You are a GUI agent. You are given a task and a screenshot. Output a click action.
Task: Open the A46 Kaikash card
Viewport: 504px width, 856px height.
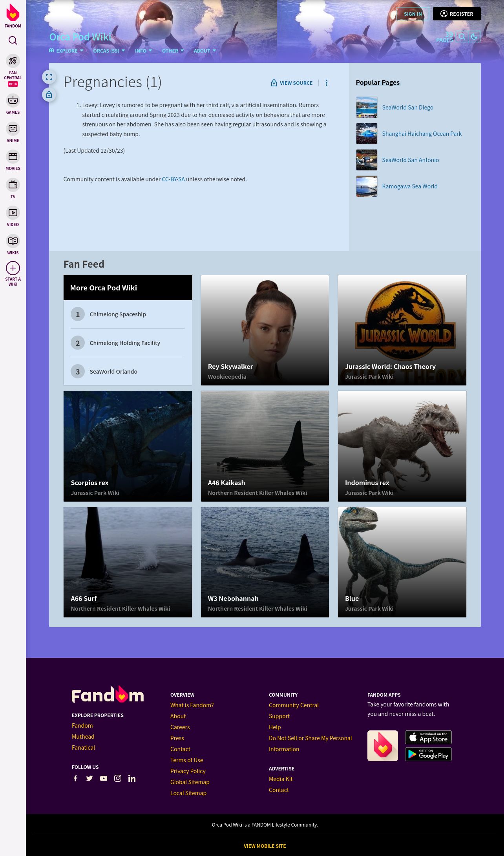click(x=265, y=446)
